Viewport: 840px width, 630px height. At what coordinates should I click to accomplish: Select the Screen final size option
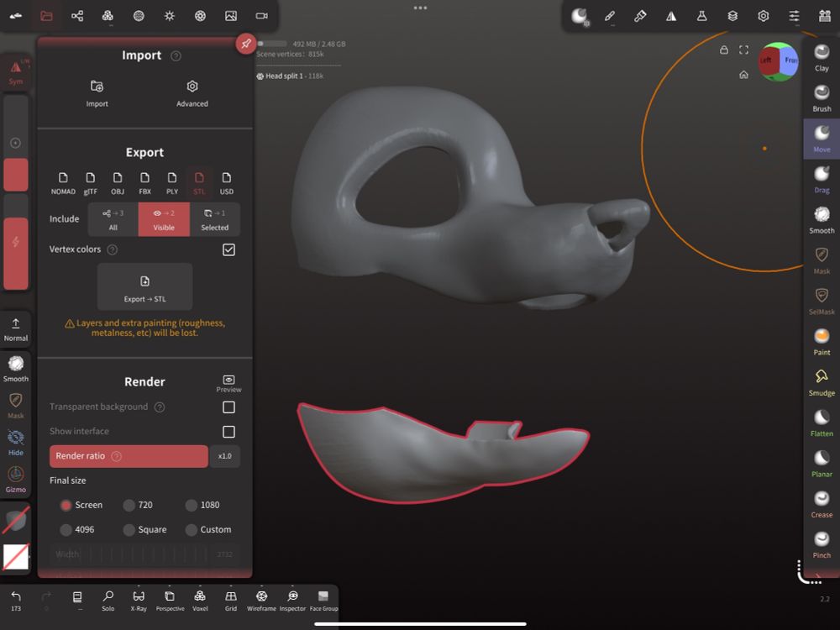(x=81, y=505)
